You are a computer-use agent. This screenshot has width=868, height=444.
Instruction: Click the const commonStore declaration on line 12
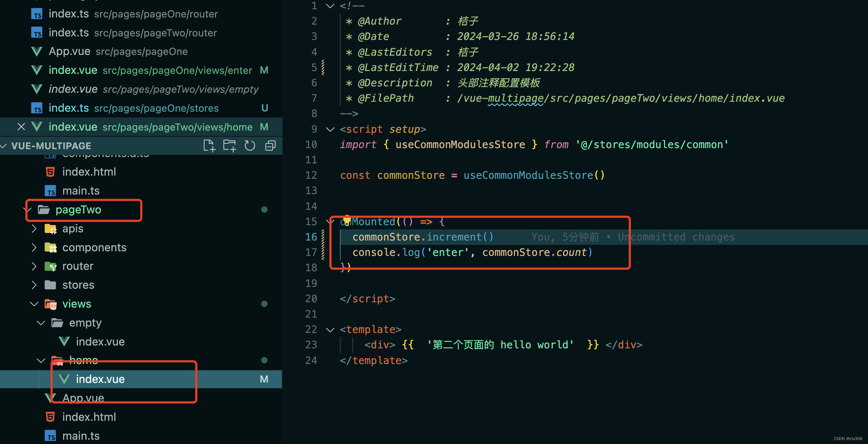pyautogui.click(x=472, y=175)
